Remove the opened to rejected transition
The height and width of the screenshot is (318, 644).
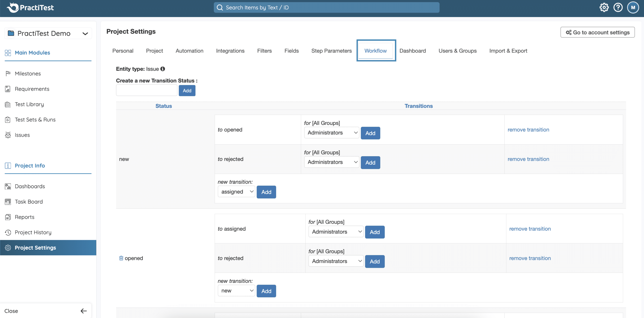click(x=530, y=258)
